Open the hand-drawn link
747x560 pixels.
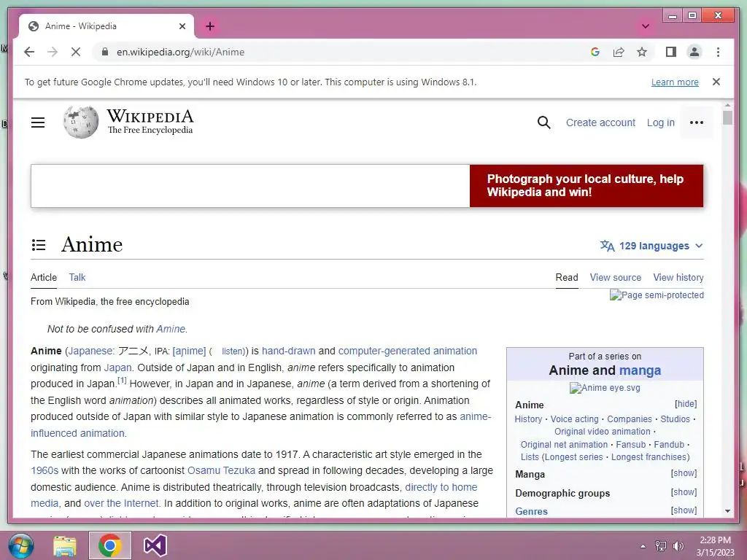(288, 351)
